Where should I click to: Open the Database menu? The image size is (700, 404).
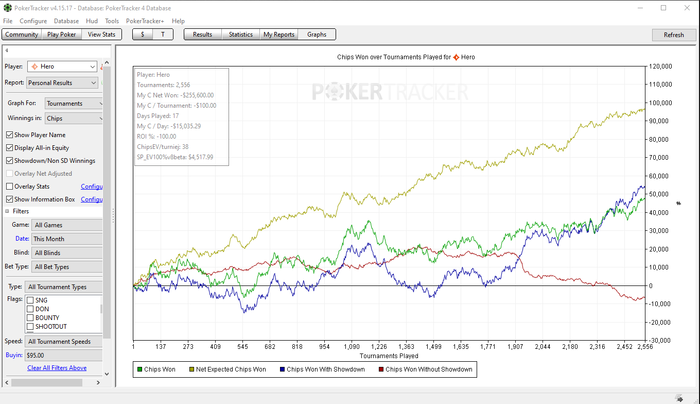[66, 21]
